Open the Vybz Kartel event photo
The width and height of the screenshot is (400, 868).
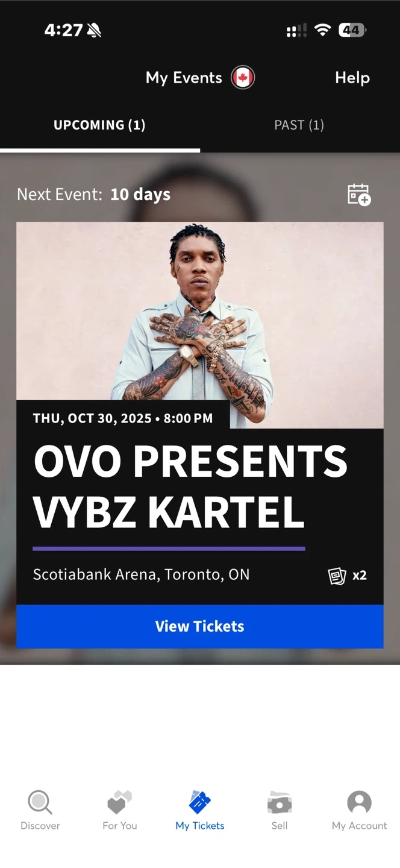(200, 325)
